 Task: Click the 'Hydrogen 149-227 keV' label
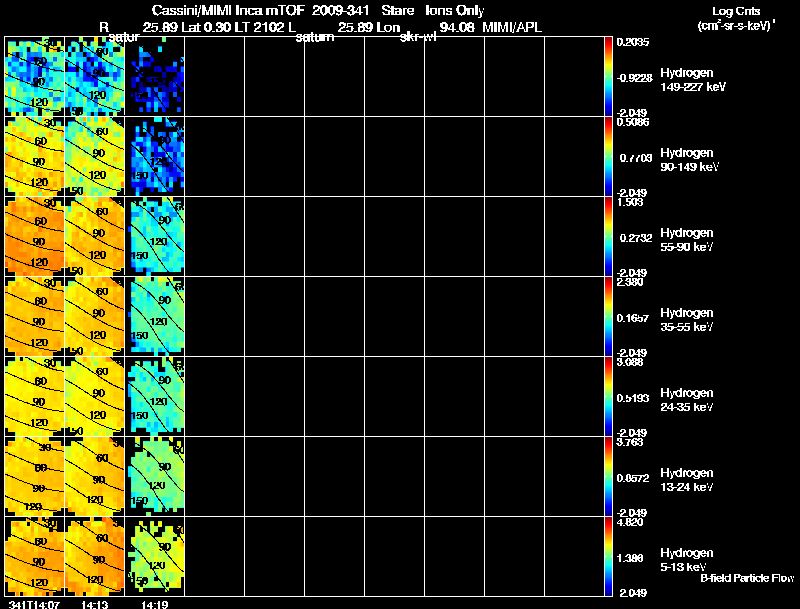[693, 80]
